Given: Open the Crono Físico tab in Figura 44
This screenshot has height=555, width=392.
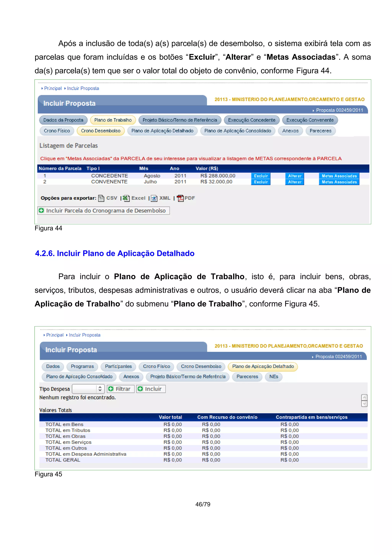Looking at the screenshot, I should tap(57, 131).
